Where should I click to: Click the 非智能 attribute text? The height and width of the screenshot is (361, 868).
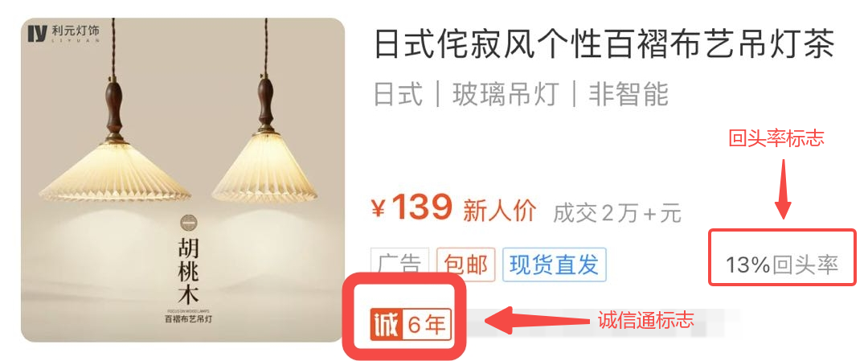point(628,94)
